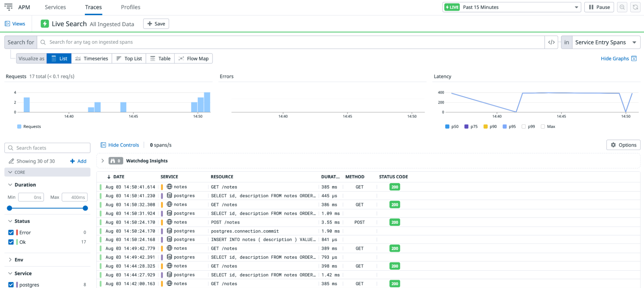The image size is (644, 288).
Task: Switch to the Profiles tab
Action: pos(130,7)
